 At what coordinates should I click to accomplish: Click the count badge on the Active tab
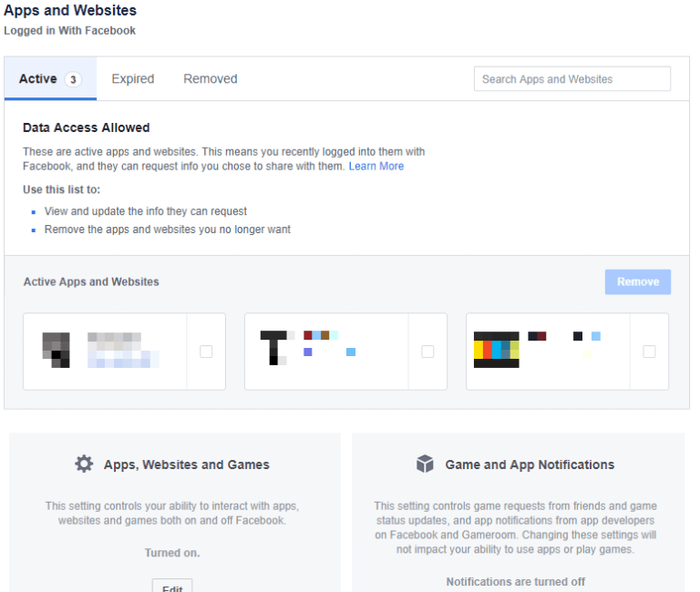coord(73,79)
